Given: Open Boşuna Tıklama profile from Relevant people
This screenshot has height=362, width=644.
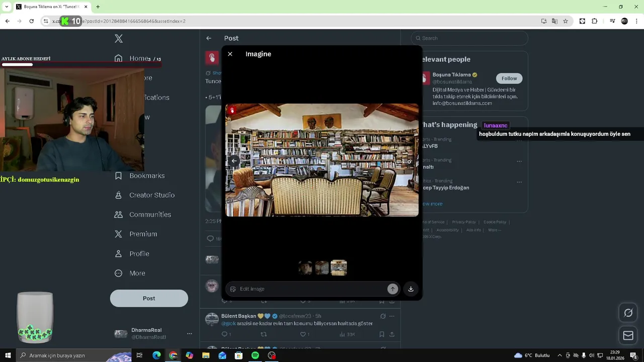Looking at the screenshot, I should click(x=451, y=75).
